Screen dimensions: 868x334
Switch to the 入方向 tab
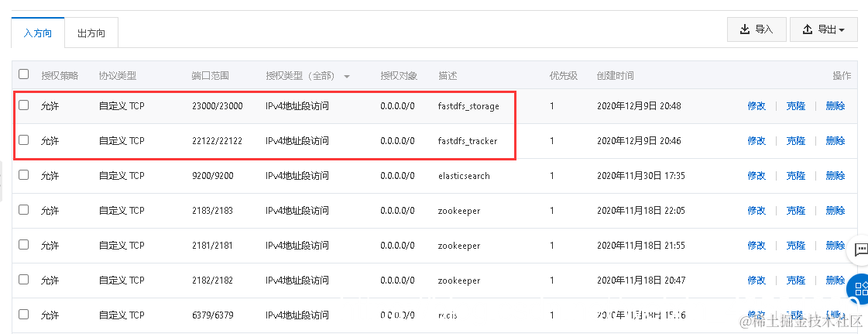pos(38,33)
